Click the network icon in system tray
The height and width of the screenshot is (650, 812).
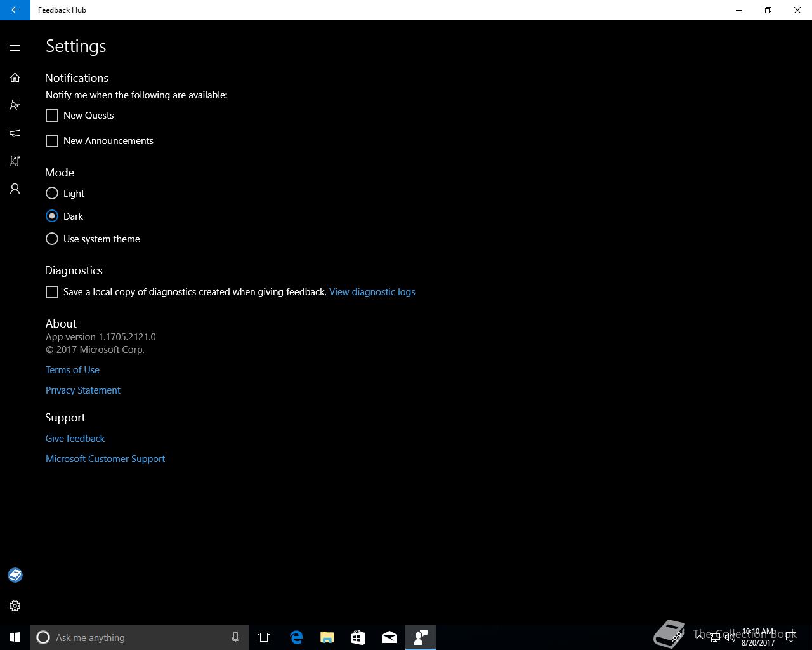(715, 637)
